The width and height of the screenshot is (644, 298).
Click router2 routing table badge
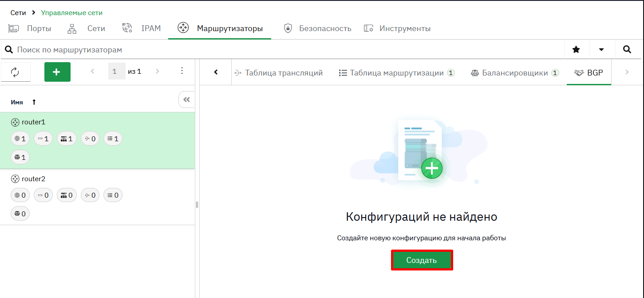[113, 195]
